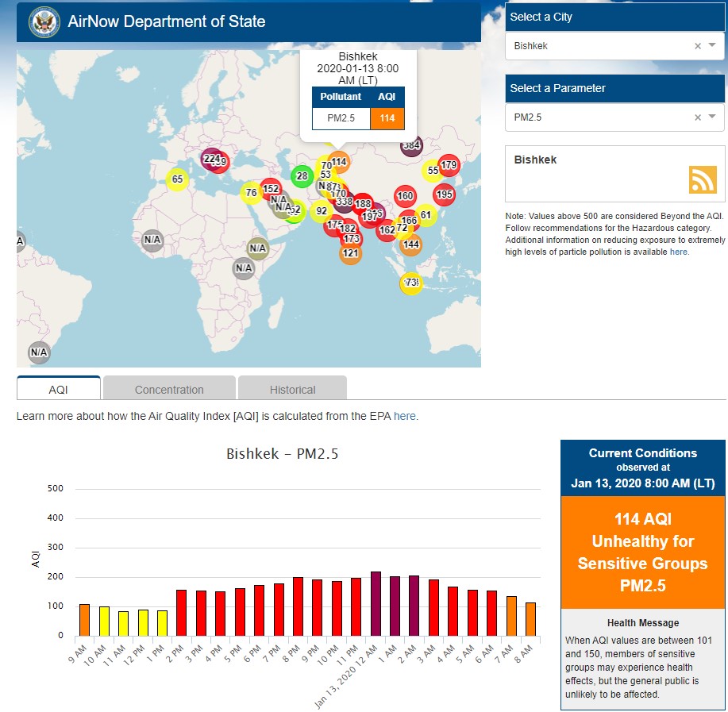Clear the PM2.5 parameter selection with X

coord(698,117)
